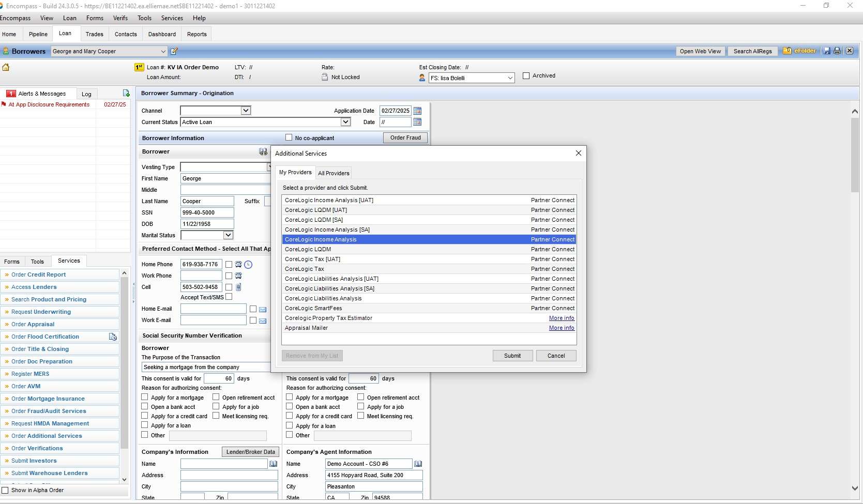Click the main form vertical scrollbar thumb
Viewport: 863px width, 504px height.
[x=855, y=155]
